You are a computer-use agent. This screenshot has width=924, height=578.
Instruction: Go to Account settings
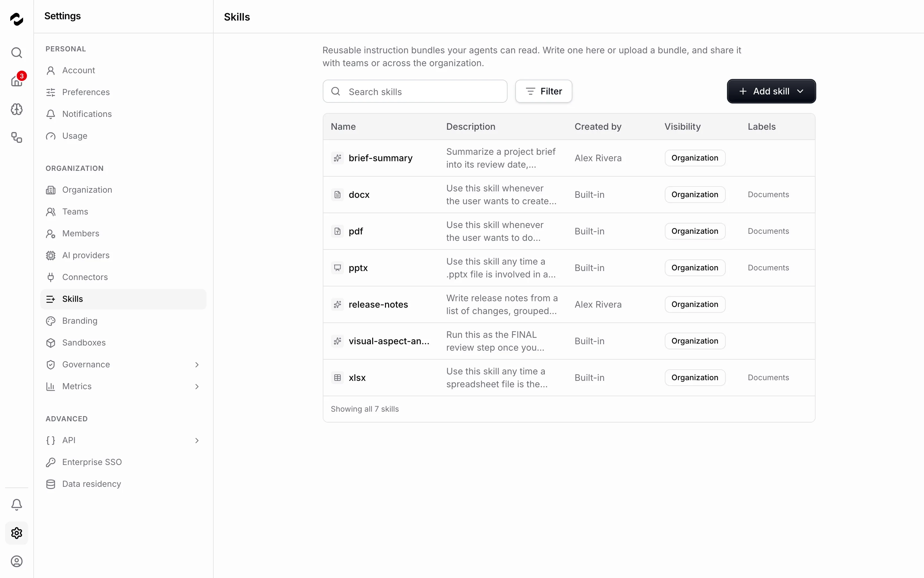point(123,70)
